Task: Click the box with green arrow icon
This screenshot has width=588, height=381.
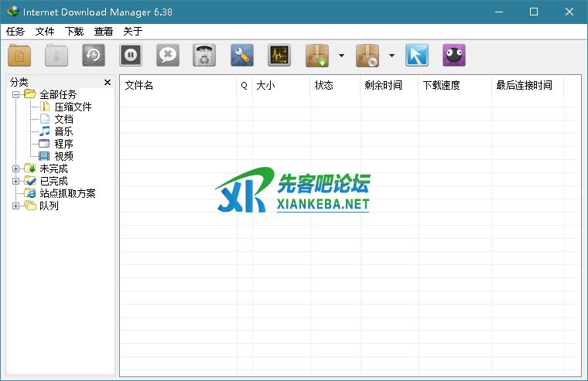Action: point(318,56)
